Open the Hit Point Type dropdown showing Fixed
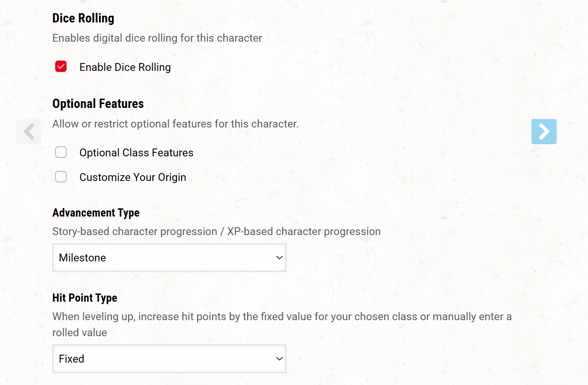The image size is (588, 385). 169,359
